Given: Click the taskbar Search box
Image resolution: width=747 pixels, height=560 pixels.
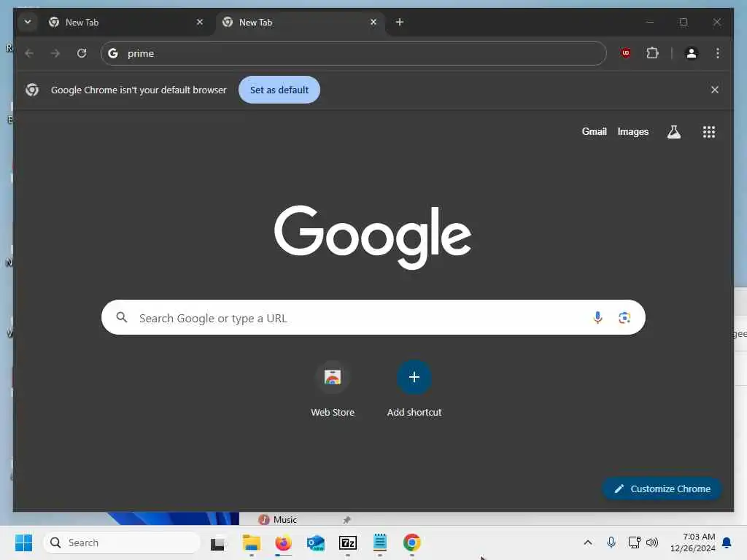Looking at the screenshot, I should click(122, 542).
